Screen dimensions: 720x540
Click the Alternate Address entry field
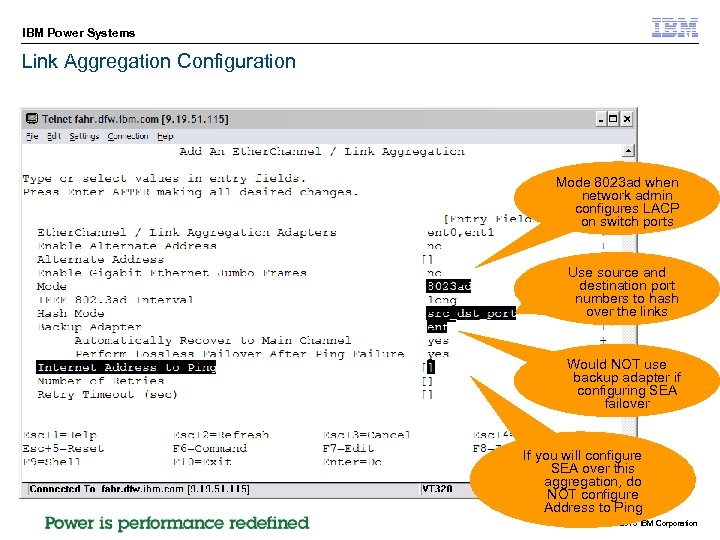[x=428, y=259]
